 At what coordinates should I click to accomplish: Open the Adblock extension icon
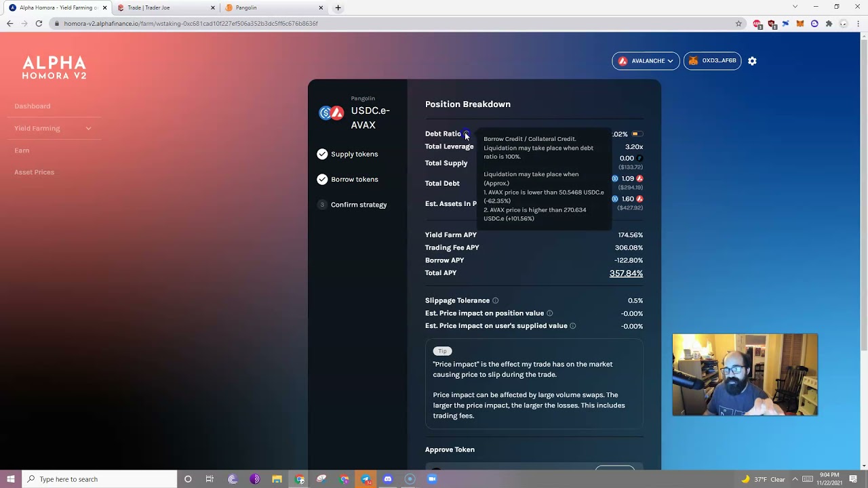757,24
